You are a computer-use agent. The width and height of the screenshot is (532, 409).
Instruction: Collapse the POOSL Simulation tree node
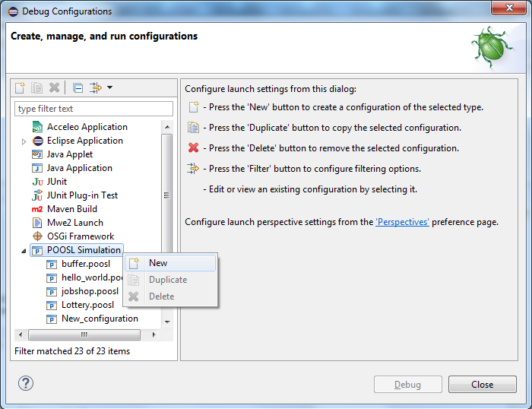(x=24, y=250)
